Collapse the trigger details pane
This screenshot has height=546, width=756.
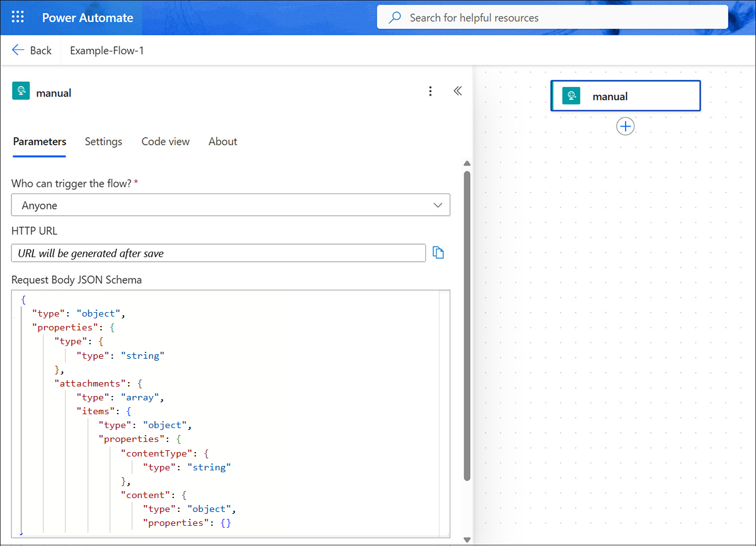point(458,91)
